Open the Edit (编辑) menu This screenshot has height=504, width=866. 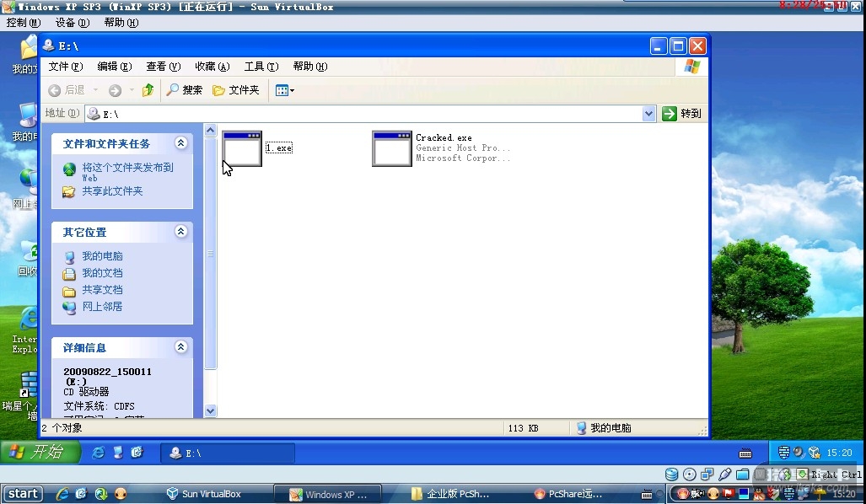pos(115,67)
